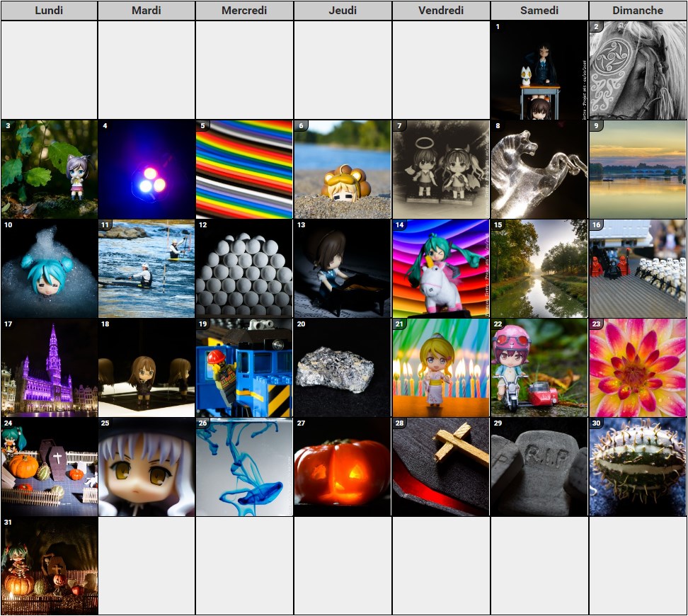Click the Vendredi column header

(441, 11)
